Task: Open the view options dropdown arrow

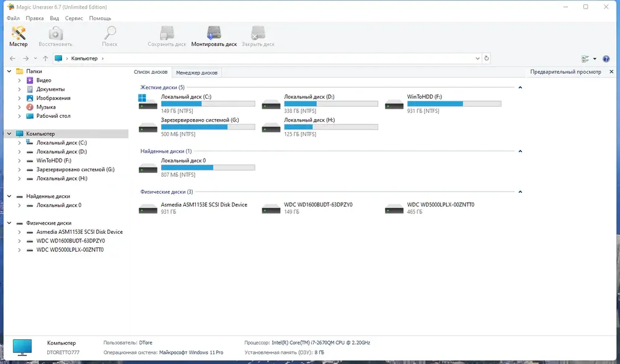Action: pos(595,59)
